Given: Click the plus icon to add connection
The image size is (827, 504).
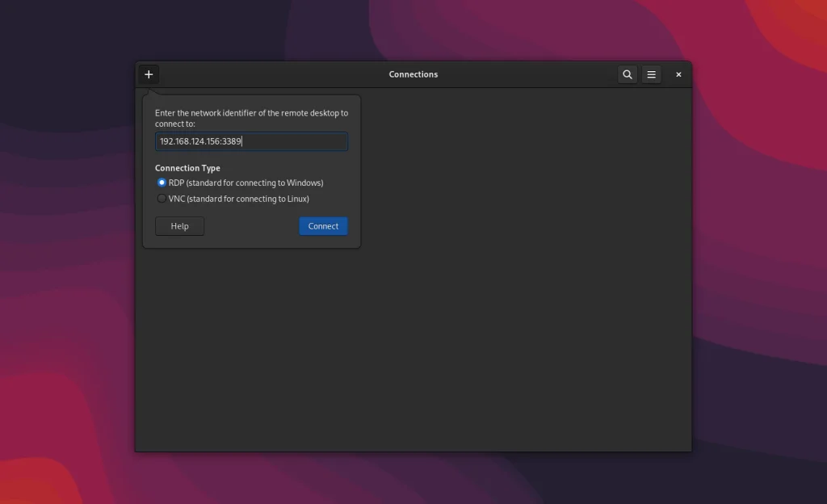Looking at the screenshot, I should (148, 73).
